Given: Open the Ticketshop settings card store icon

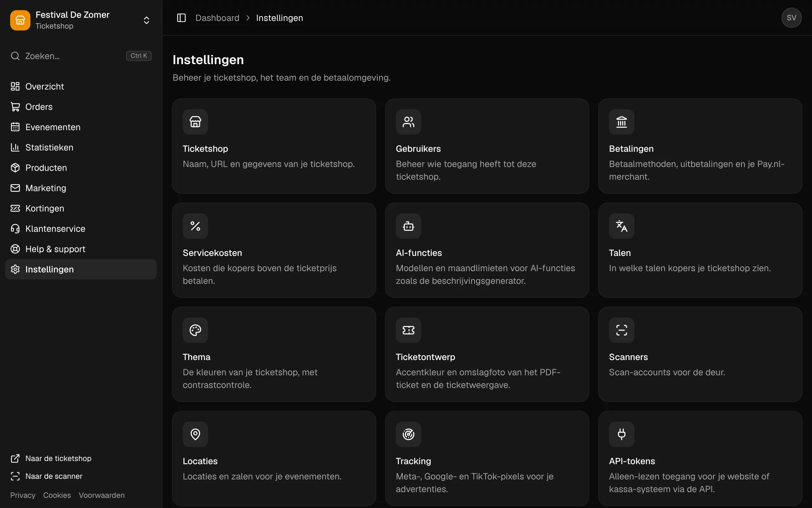Looking at the screenshot, I should [195, 122].
